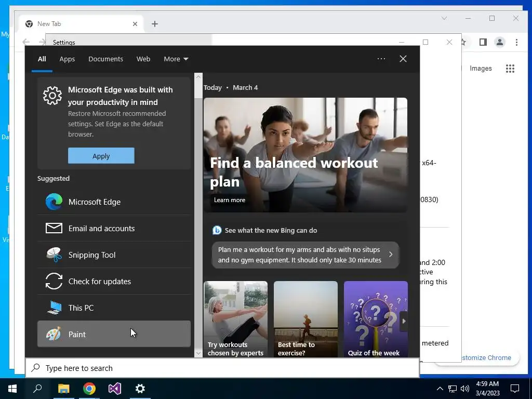Click Learn more on workout plan card
The width and height of the screenshot is (532, 399).
click(x=229, y=200)
